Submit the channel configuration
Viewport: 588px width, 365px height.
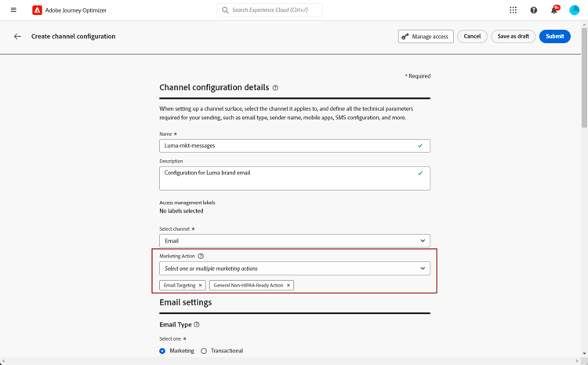click(554, 36)
